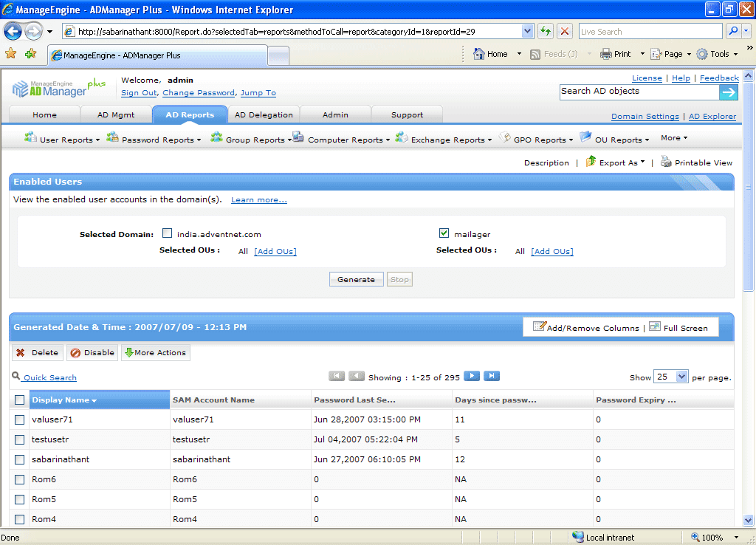Open the Domain Settings link

coord(645,116)
